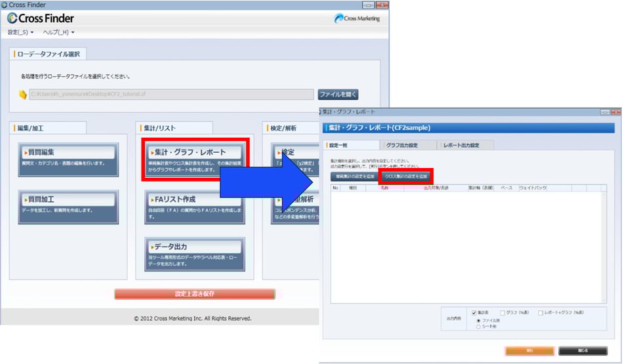Click クロス集計の設定を追加 button
623x364 pixels.
(x=405, y=176)
